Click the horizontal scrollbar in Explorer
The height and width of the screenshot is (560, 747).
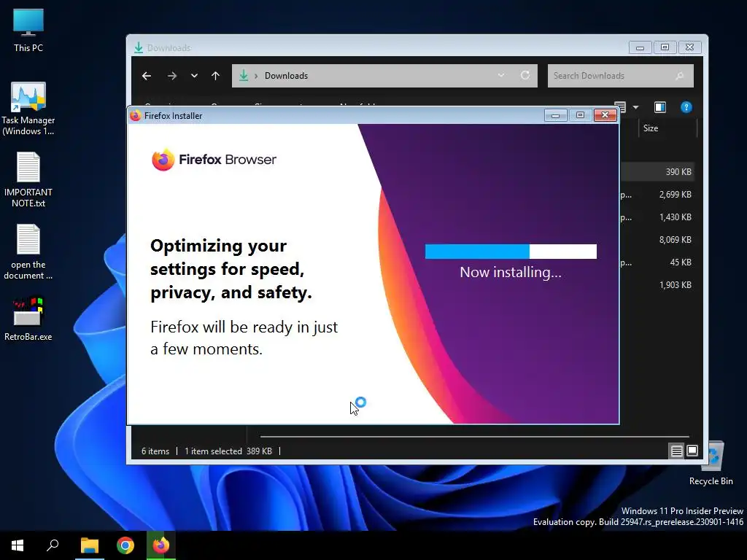tap(474, 436)
